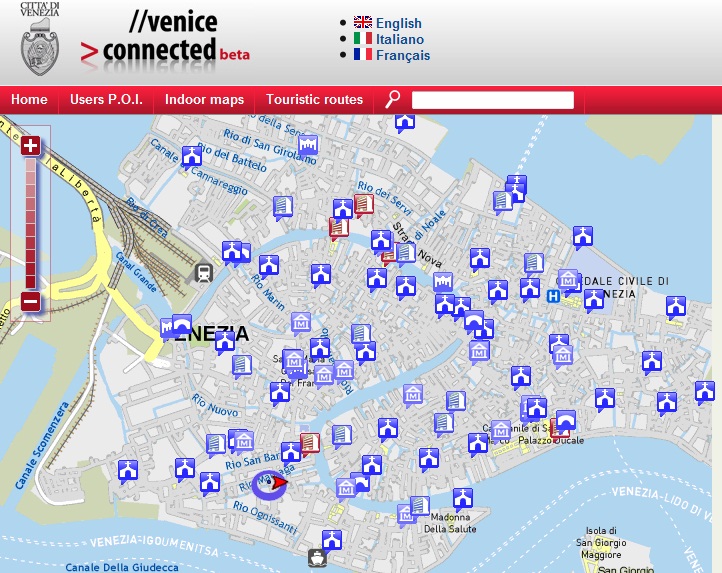The image size is (722, 573).
Task: Click the Isola di San Giorgio Maggiore label
Action: (x=601, y=543)
